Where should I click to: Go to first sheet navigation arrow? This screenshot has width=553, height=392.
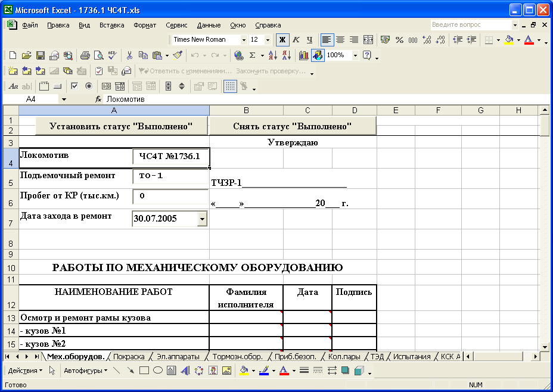(7, 356)
